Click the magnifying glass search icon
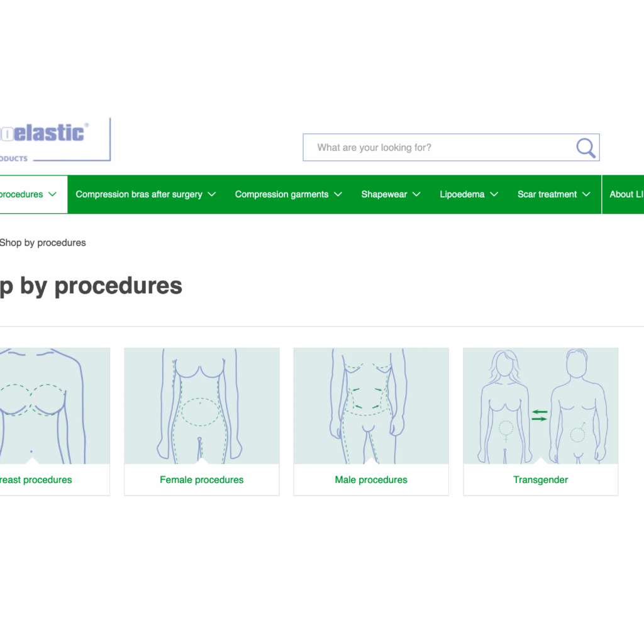The image size is (644, 644). click(x=586, y=148)
